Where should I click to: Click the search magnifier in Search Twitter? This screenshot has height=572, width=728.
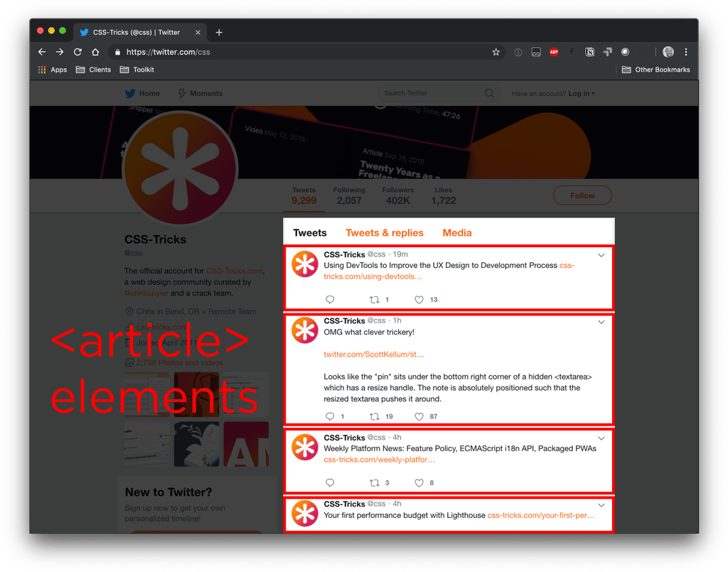click(488, 93)
